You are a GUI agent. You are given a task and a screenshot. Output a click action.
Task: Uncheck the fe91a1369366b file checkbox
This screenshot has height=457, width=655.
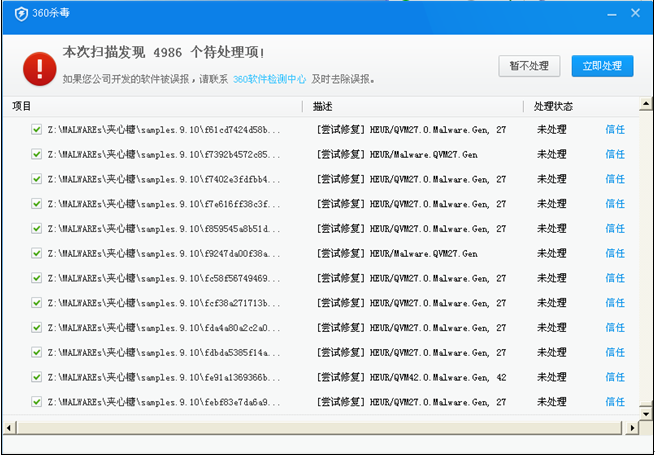coord(36,377)
